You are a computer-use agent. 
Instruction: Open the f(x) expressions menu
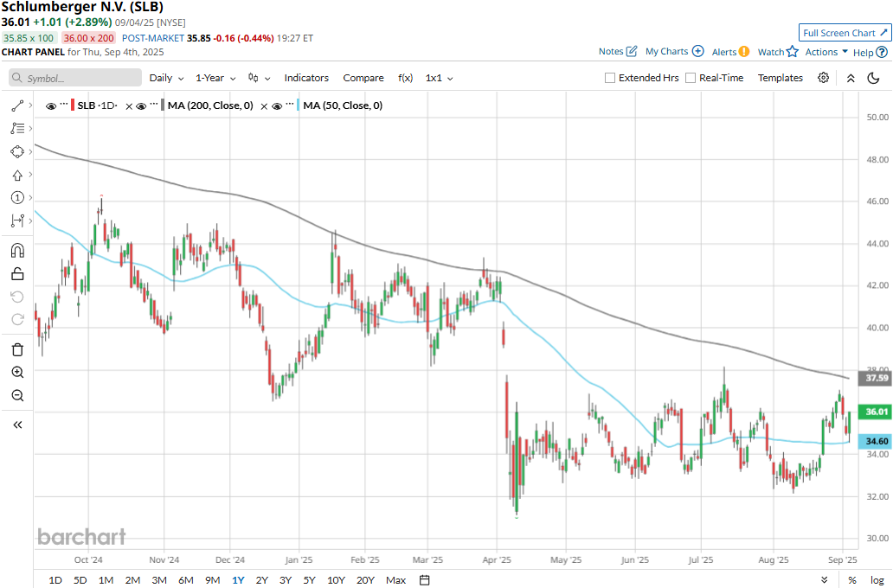pyautogui.click(x=406, y=78)
